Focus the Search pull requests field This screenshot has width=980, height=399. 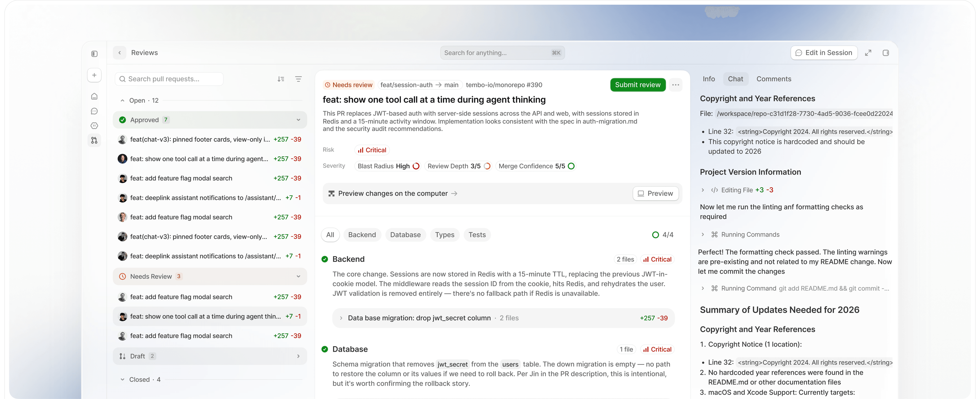(x=169, y=79)
